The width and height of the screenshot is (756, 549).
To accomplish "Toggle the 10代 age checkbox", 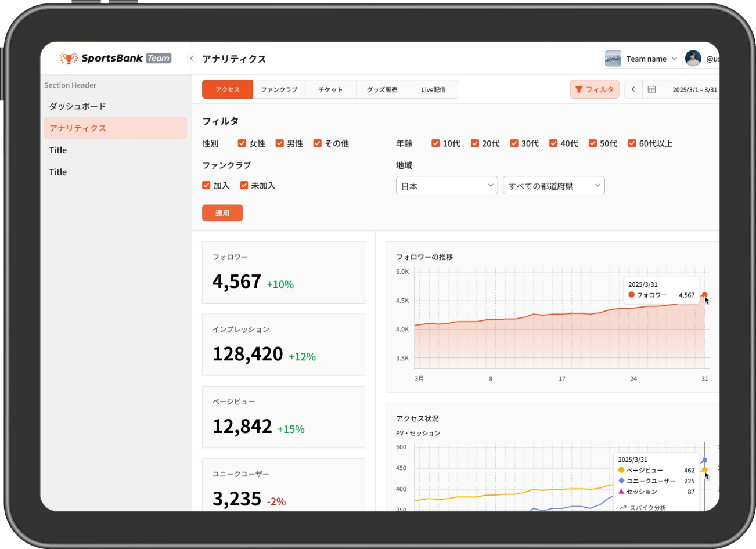I will pos(435,143).
